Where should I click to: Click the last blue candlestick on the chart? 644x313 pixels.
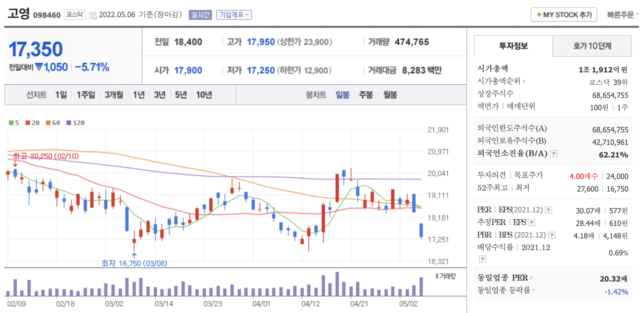point(421,231)
